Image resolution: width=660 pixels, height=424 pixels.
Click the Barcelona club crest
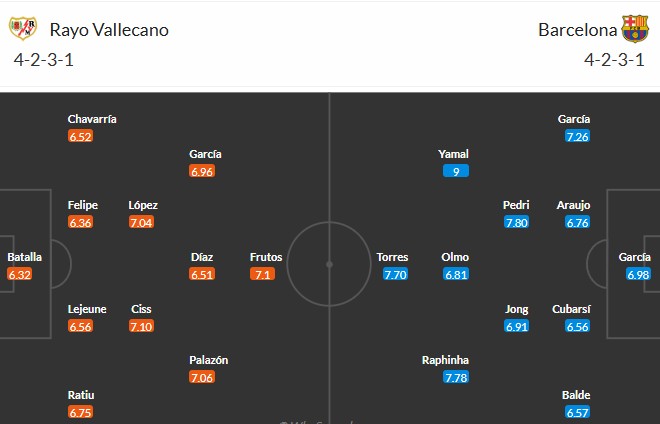pyautogui.click(x=634, y=29)
